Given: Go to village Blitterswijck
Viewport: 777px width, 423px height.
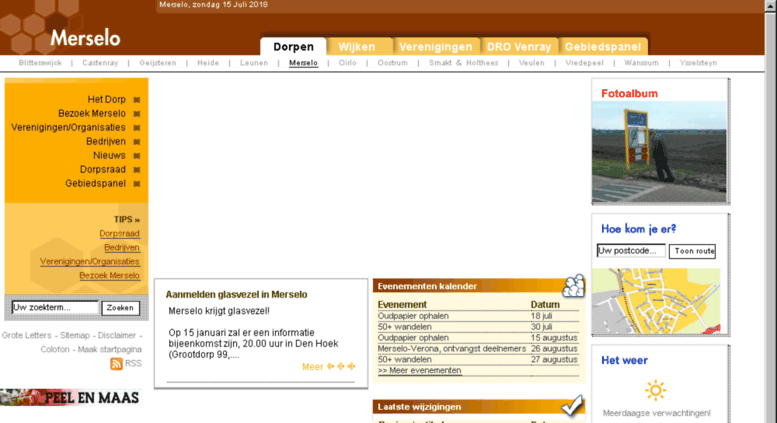Looking at the screenshot, I should [40, 63].
